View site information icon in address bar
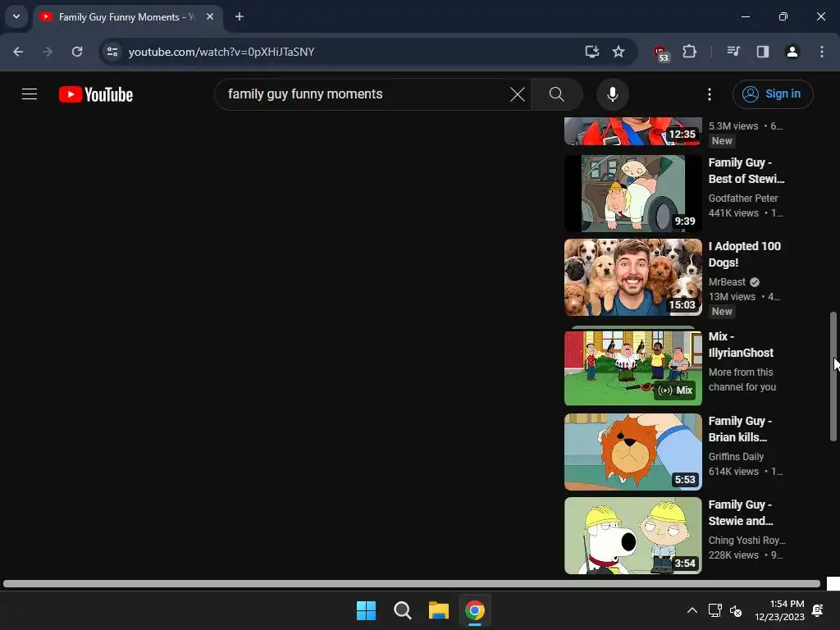 pyautogui.click(x=112, y=52)
